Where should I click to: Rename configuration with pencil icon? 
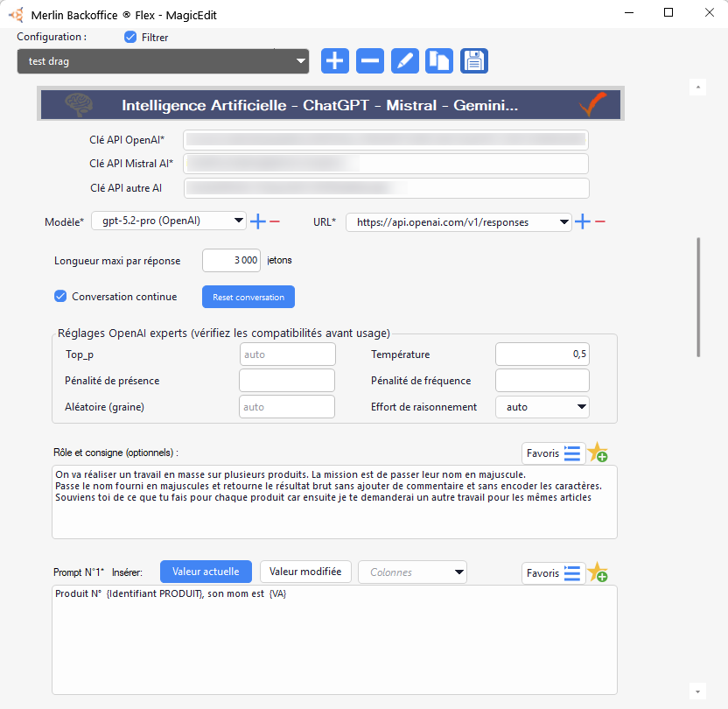click(x=404, y=60)
